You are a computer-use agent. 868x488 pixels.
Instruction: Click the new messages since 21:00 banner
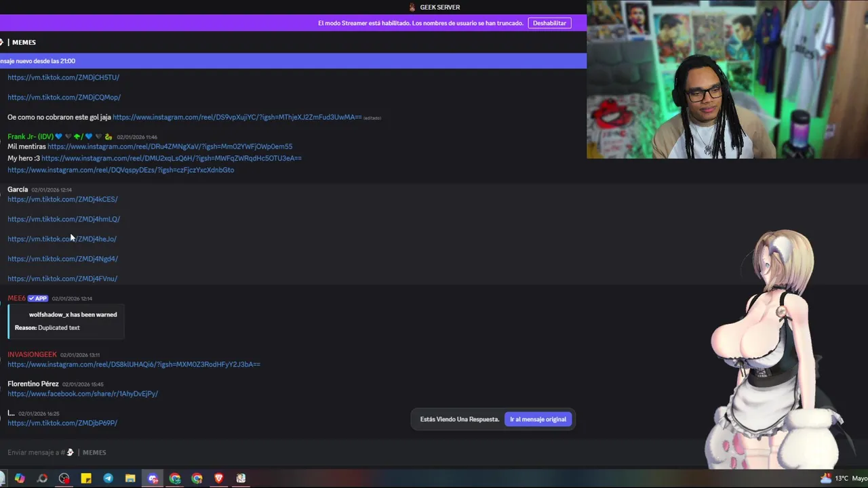293,61
